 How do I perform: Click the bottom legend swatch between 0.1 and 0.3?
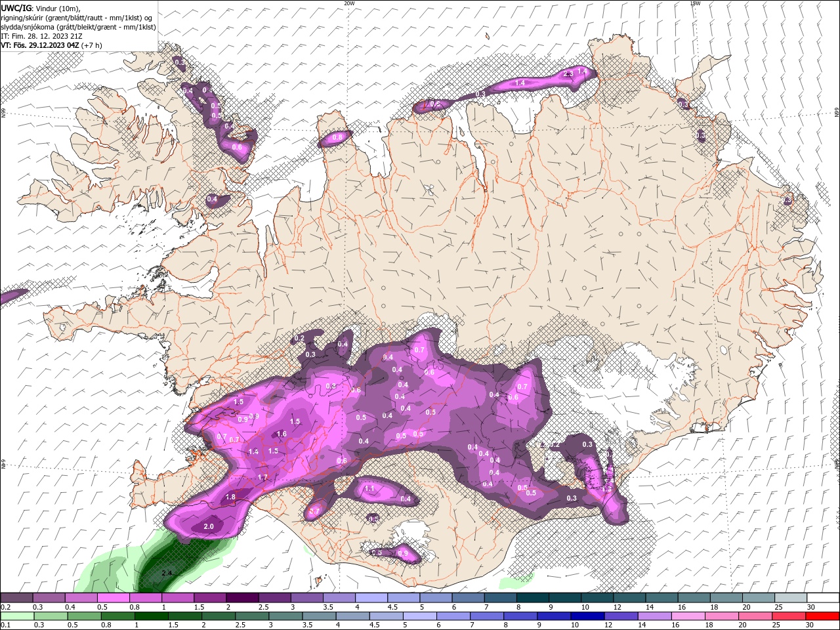tap(17, 616)
